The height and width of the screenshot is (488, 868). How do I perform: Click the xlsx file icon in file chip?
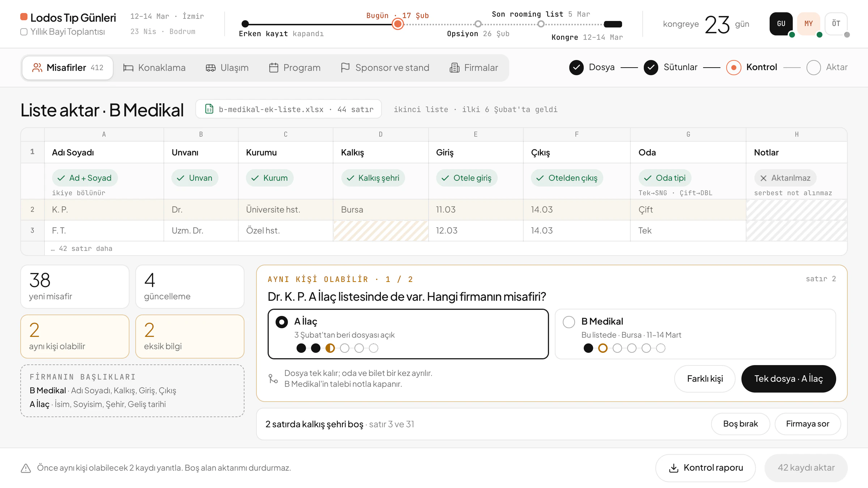[209, 109]
